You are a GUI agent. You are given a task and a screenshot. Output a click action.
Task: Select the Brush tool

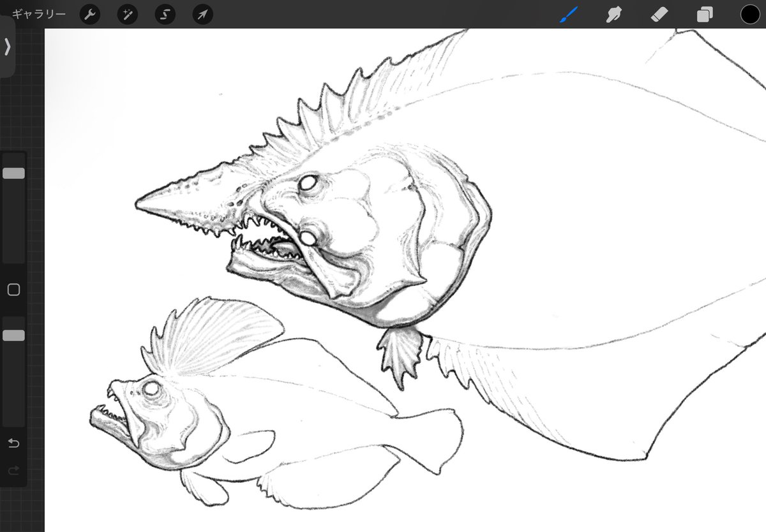(569, 14)
